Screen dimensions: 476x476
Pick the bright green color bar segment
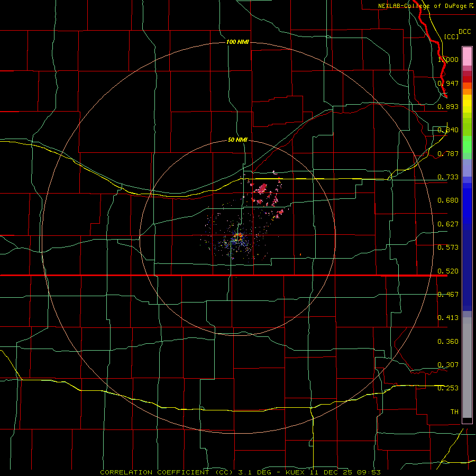pos(467,144)
